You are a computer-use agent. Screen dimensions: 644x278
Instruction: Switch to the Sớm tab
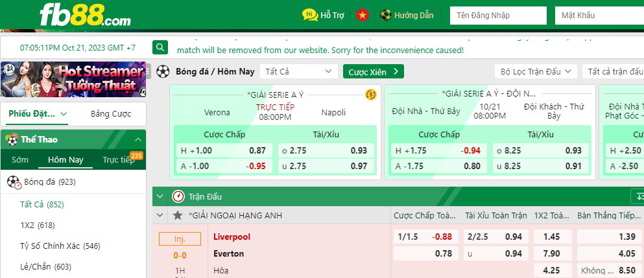point(19,160)
